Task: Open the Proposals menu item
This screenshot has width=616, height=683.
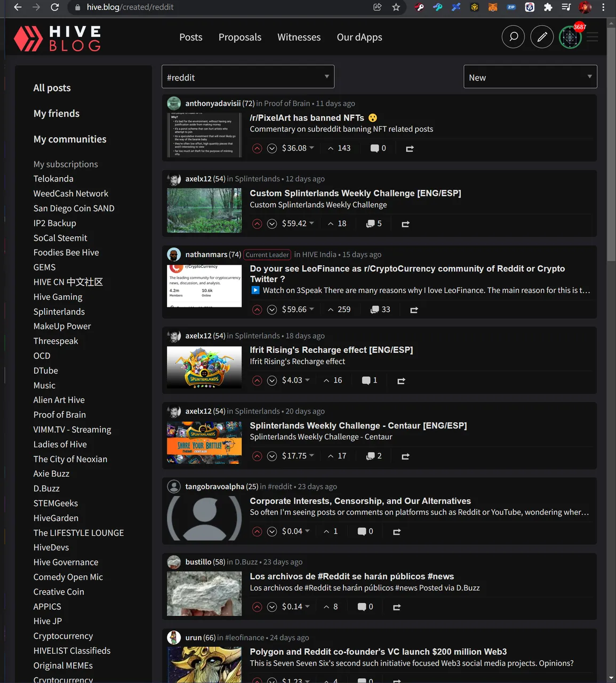Action: [240, 37]
